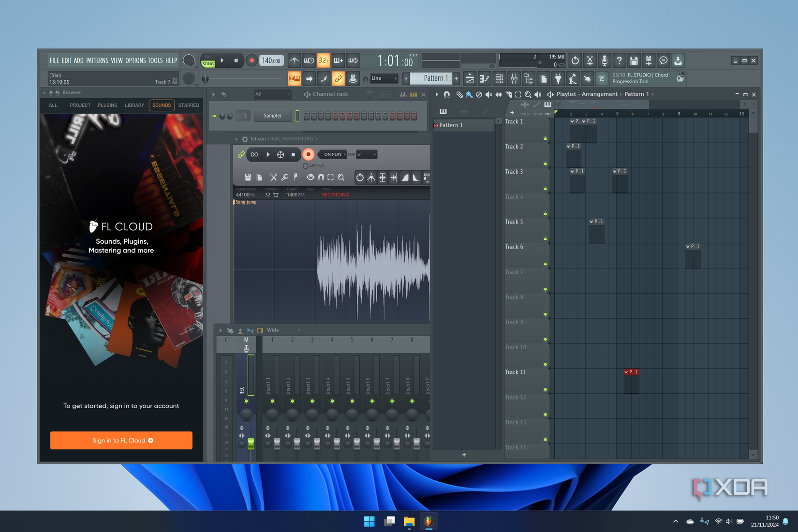Screen dimensions: 798x532
Task: Click the tempo 140.000 field
Action: point(271,60)
